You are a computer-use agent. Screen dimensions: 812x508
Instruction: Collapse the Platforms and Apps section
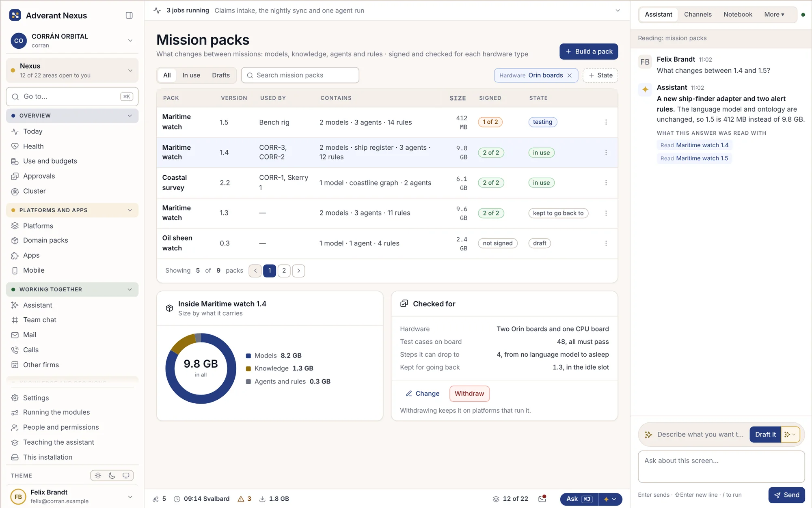130,210
